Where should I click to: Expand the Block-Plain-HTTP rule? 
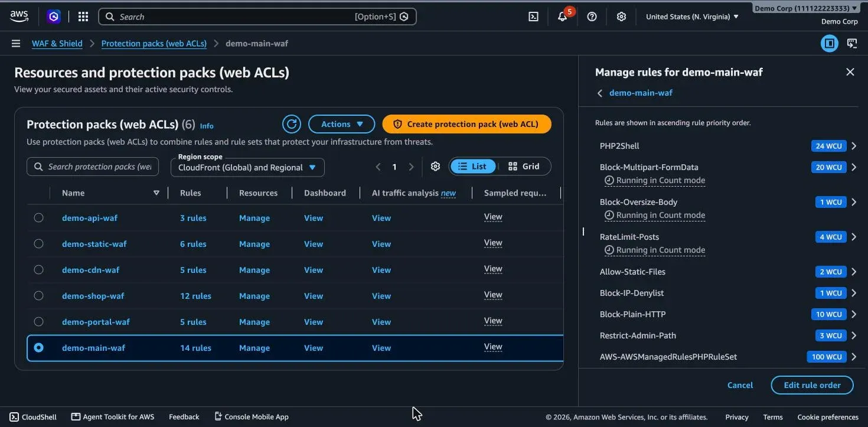(853, 314)
